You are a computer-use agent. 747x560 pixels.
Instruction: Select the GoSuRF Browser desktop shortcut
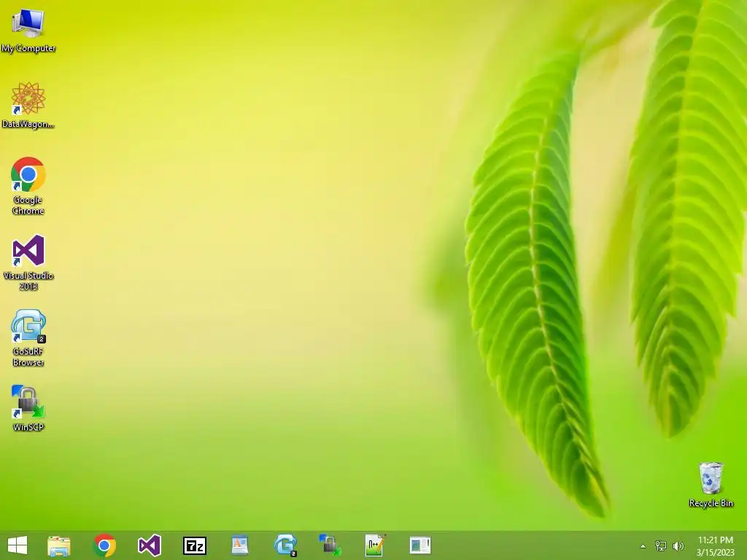point(28,338)
